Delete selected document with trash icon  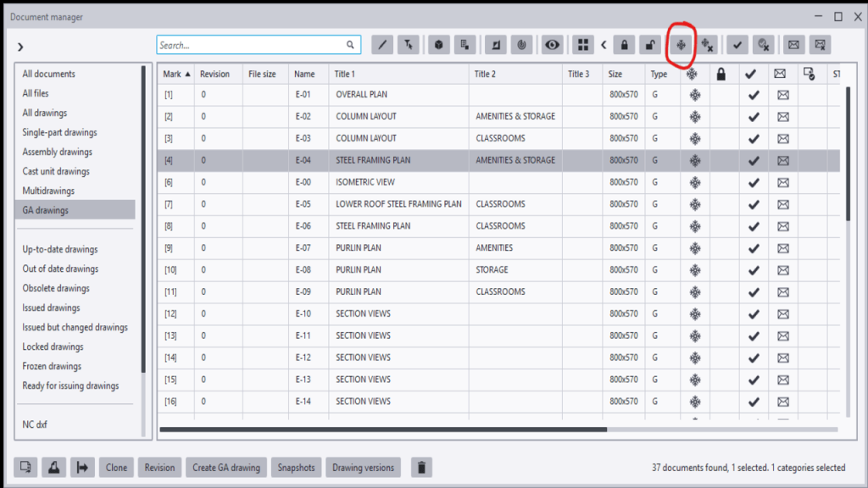[x=422, y=468]
